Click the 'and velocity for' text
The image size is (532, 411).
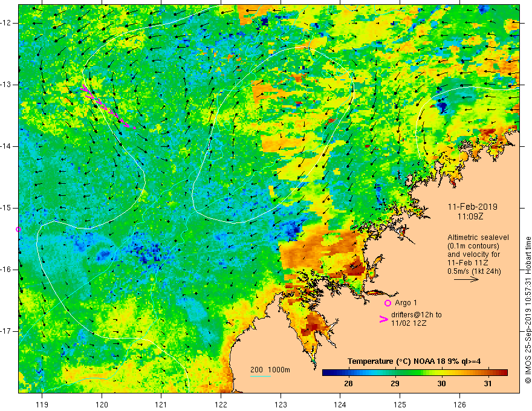tap(473, 254)
